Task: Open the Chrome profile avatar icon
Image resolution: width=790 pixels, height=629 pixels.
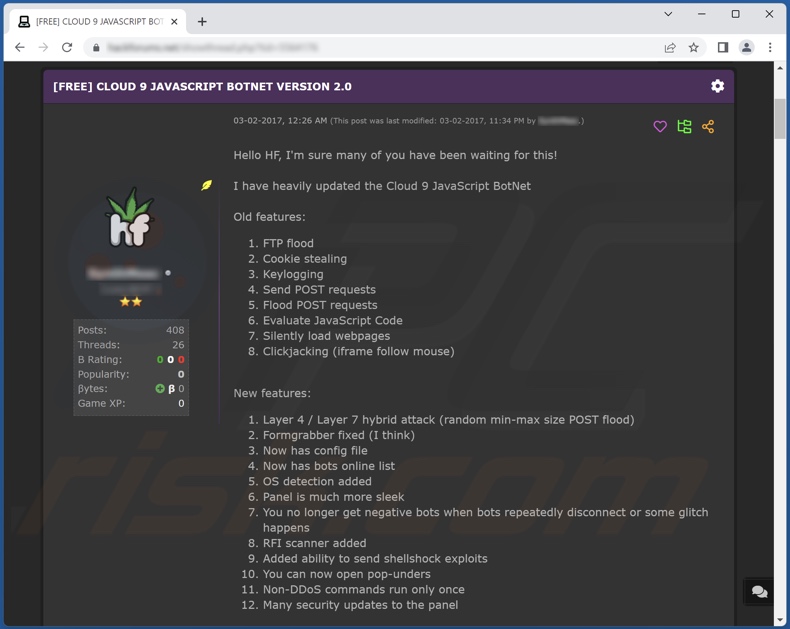Action: (746, 47)
